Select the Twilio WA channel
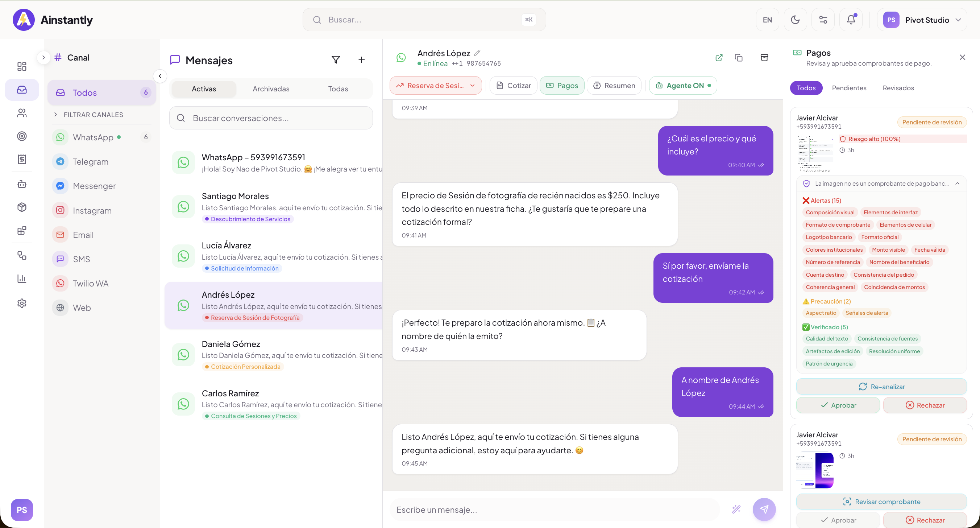The image size is (980, 528). coord(102,283)
